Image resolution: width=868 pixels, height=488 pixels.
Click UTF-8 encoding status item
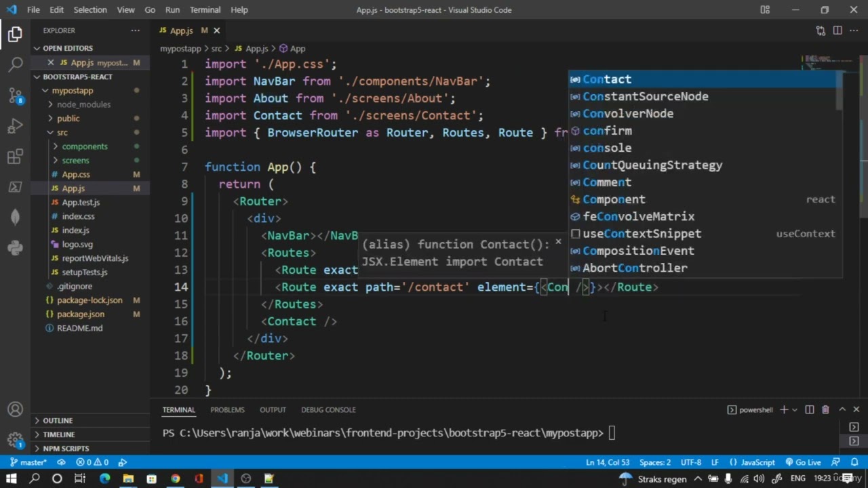click(691, 462)
